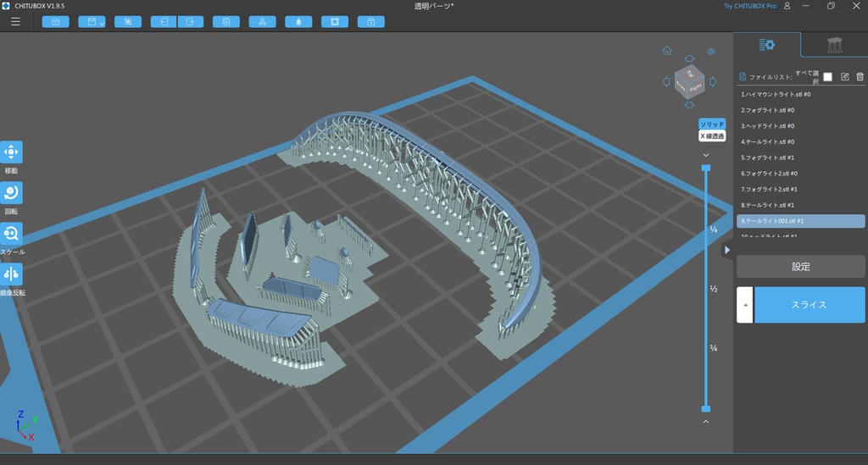Click the repair toolbar icon
The image size is (868, 465).
click(x=371, y=21)
